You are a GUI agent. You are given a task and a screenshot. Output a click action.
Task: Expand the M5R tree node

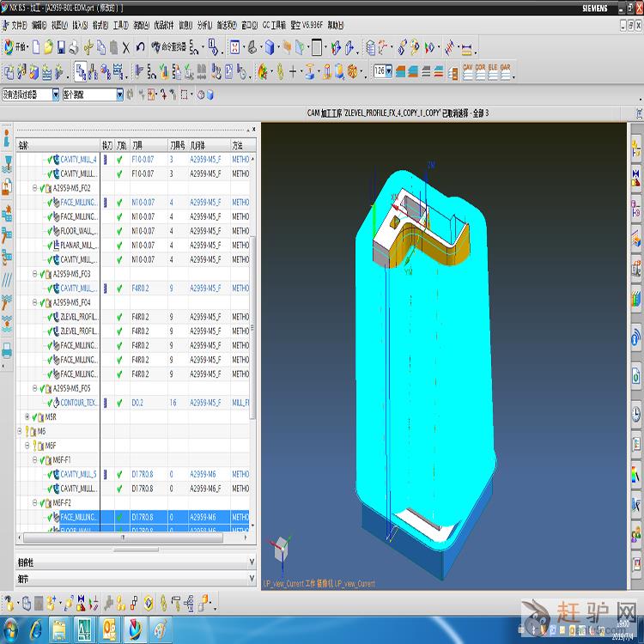click(x=27, y=416)
